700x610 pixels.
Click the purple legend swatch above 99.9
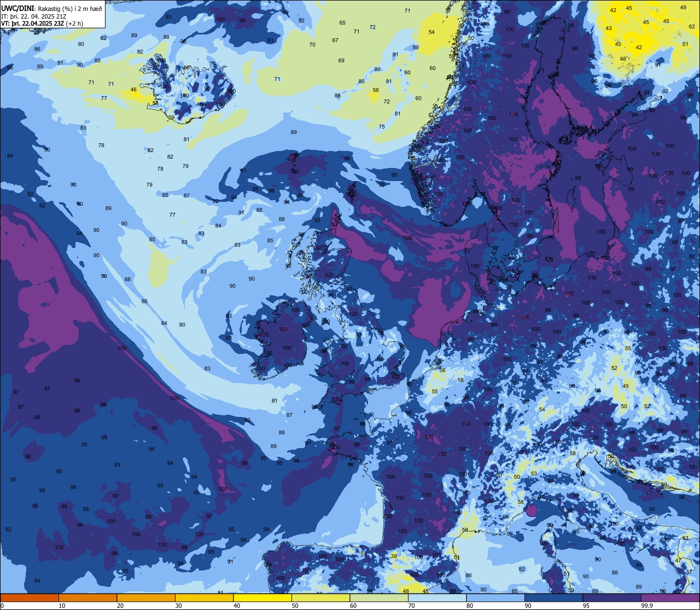(x=670, y=597)
